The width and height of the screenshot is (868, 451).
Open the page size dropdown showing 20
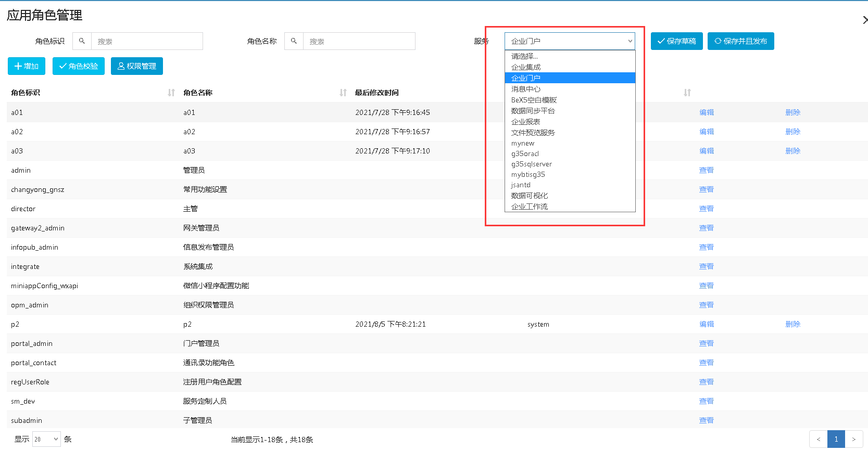[46, 439]
